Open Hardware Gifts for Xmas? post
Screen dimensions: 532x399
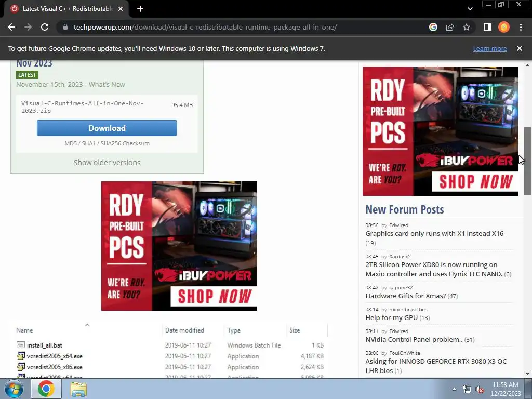tap(405, 296)
